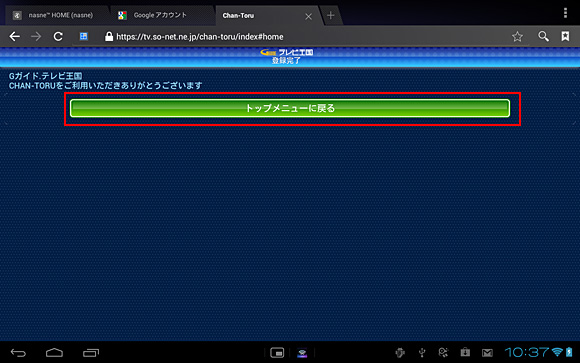
Task: Open a new tab with plus
Action: tap(331, 15)
